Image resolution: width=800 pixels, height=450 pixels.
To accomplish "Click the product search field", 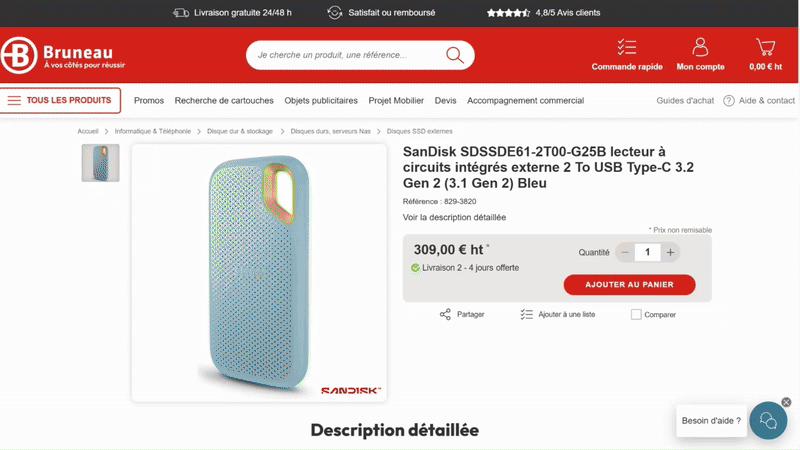I will click(x=345, y=55).
